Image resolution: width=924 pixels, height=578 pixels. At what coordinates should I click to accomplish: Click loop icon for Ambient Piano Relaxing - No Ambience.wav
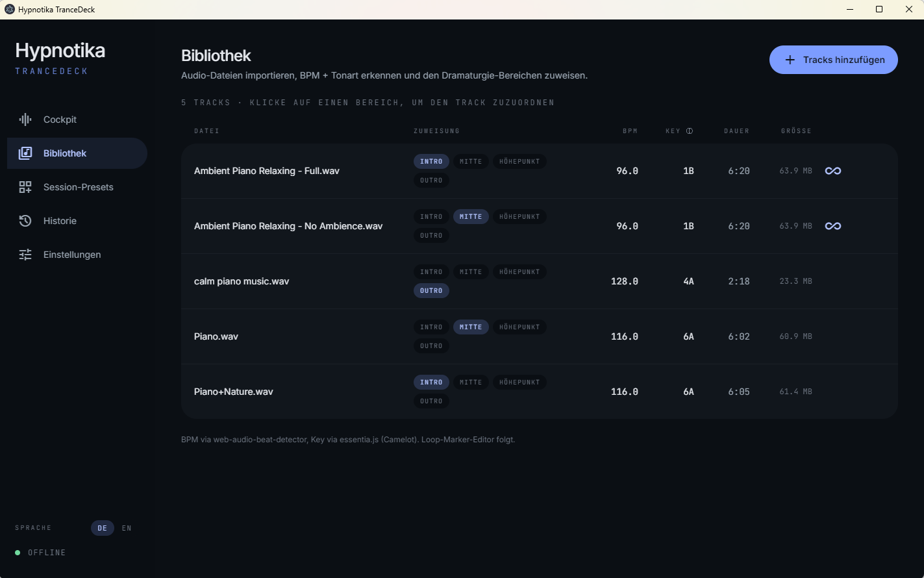click(833, 226)
